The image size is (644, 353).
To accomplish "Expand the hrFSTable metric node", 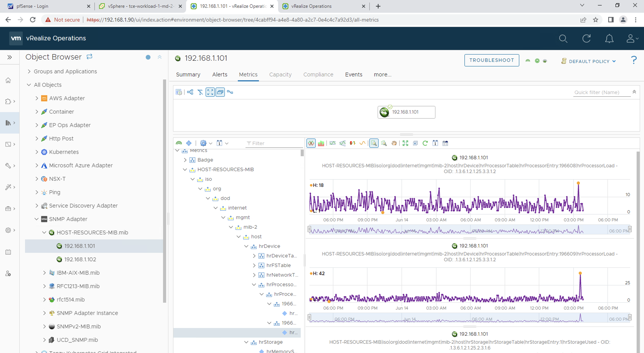I will 254,265.
